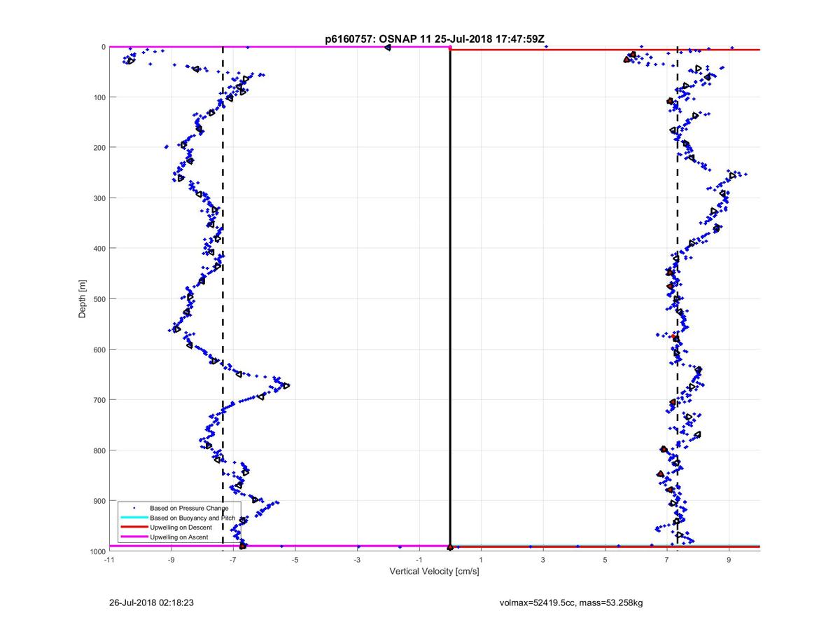Click the magenta line sample in the legend
Viewport: 840px width, 620px height.
(134, 537)
